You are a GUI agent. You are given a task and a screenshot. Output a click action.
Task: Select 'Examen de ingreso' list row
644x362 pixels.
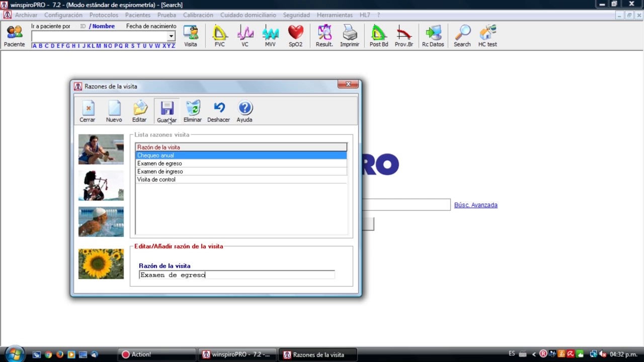tap(241, 171)
